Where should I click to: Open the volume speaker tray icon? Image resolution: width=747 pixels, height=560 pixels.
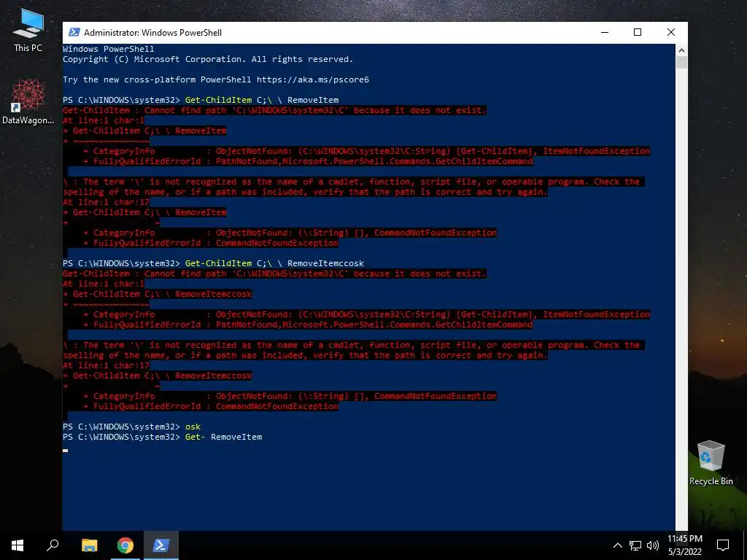(x=653, y=545)
